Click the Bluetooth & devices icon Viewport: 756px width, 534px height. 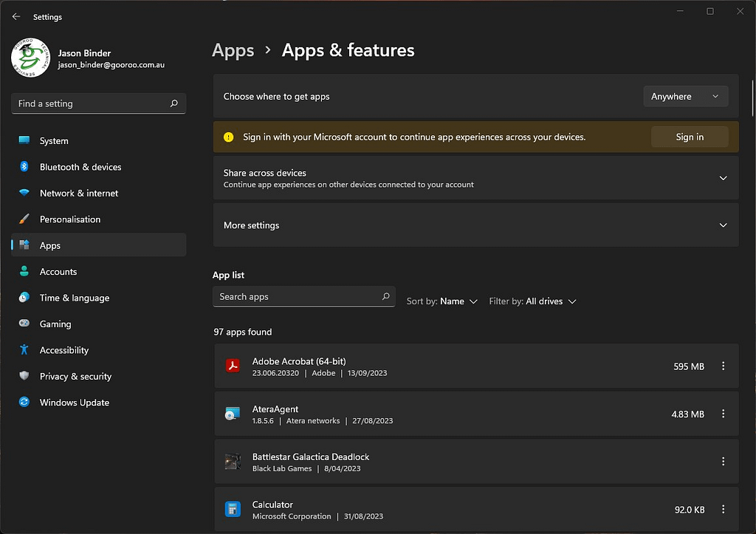point(23,167)
